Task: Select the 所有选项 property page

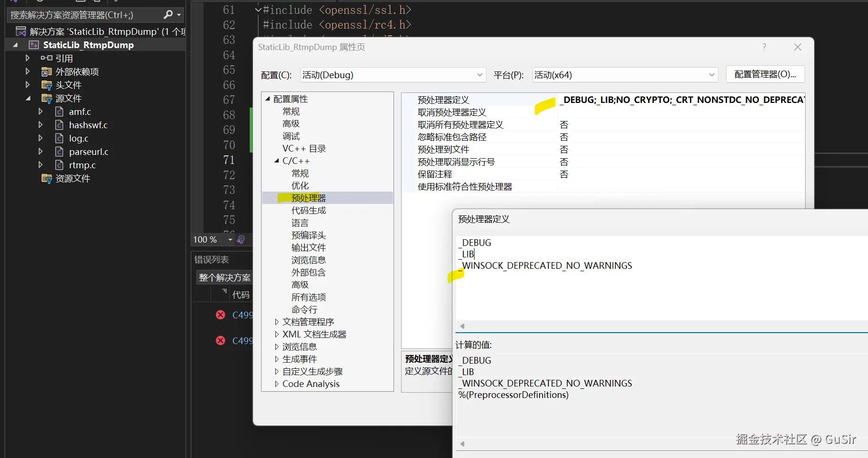Action: [x=309, y=297]
